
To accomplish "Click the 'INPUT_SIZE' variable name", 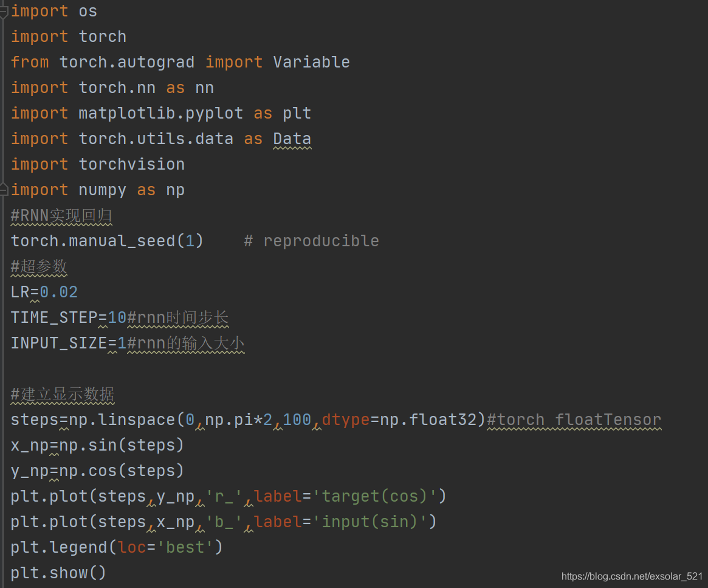I will point(59,343).
